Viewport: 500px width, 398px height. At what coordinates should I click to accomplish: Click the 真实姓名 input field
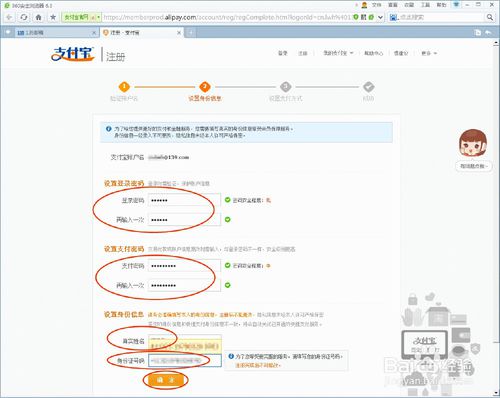(x=185, y=341)
